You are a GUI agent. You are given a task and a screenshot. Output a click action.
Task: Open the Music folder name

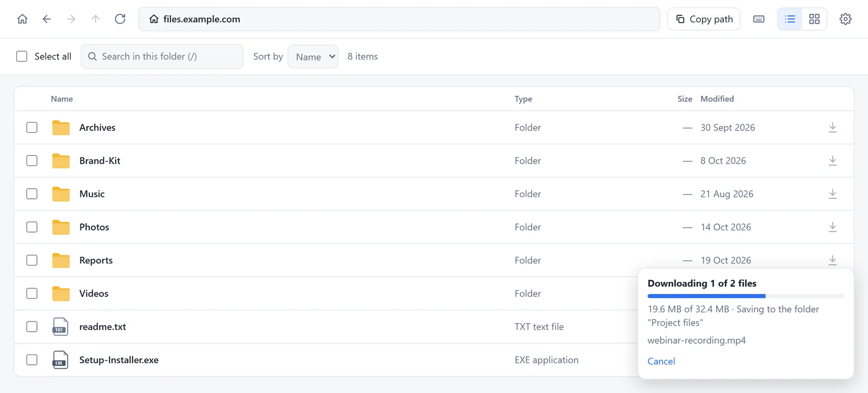click(x=92, y=194)
